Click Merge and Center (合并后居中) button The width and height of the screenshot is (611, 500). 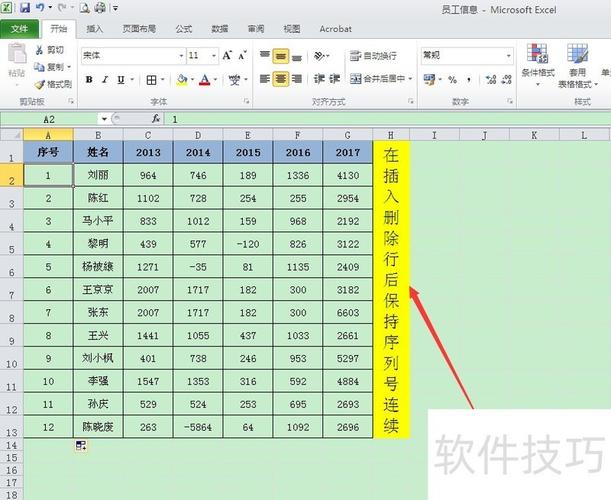pos(377,79)
